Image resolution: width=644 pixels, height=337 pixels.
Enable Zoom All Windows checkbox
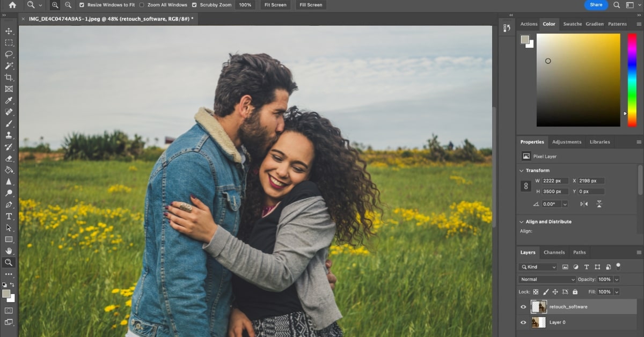tap(142, 5)
